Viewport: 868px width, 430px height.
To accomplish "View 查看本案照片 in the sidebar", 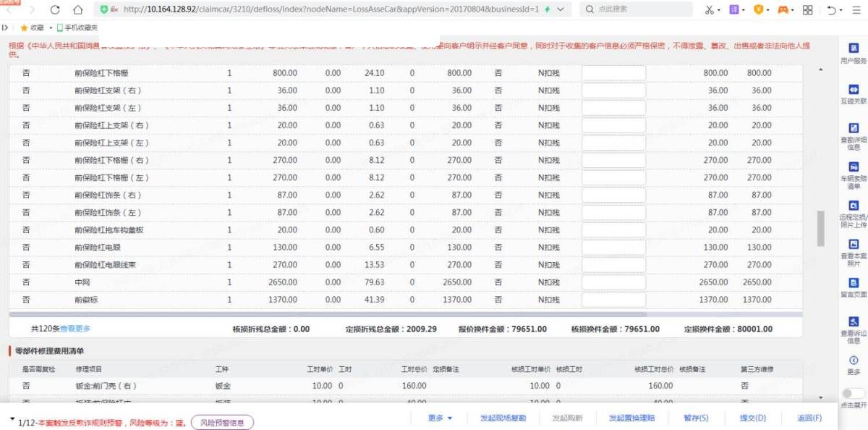I will coord(854,245).
